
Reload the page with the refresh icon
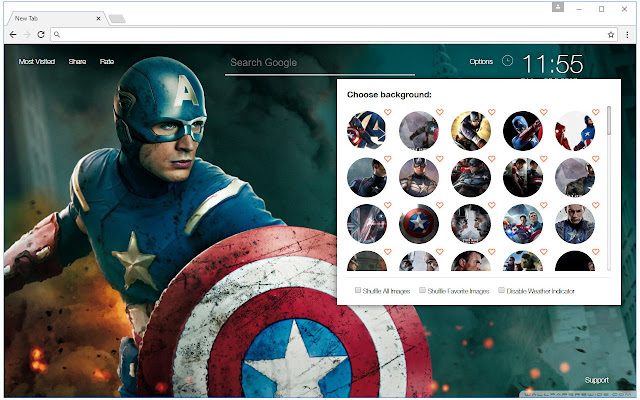pyautogui.click(x=41, y=35)
